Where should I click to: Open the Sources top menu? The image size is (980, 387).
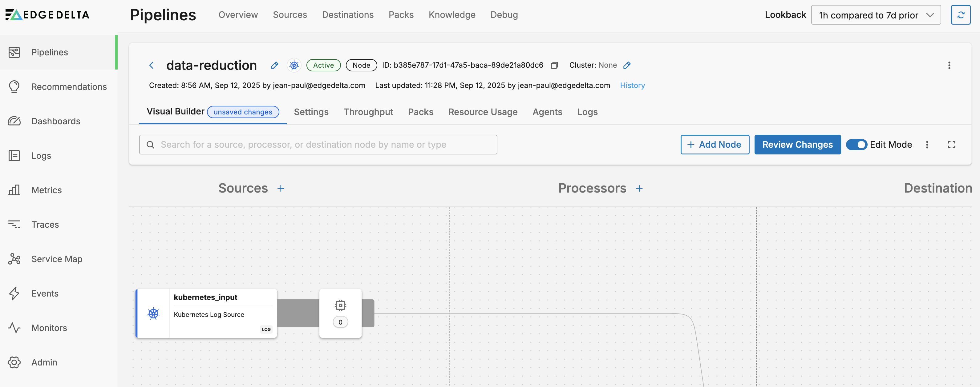click(290, 15)
